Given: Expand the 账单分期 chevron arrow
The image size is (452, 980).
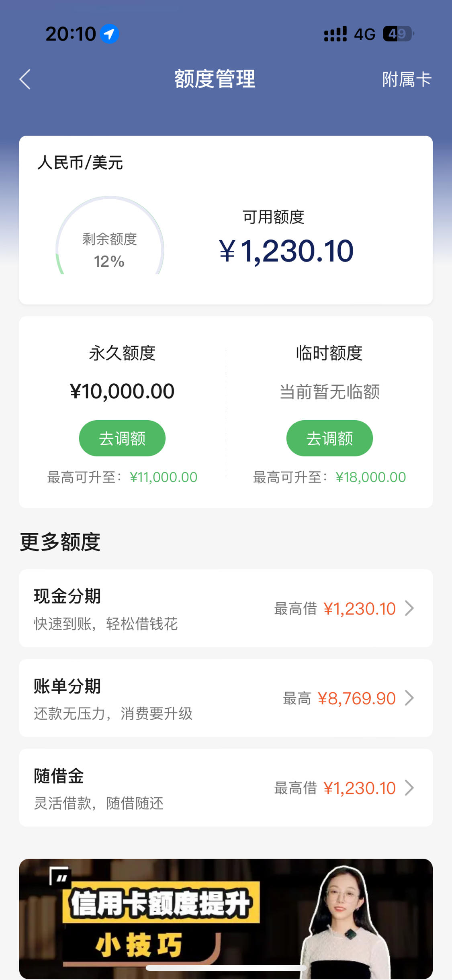Looking at the screenshot, I should coord(409,698).
